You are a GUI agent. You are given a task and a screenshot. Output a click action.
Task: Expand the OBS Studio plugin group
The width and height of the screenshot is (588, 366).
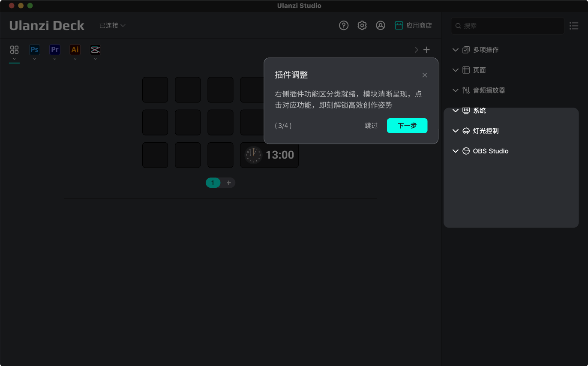(456, 151)
